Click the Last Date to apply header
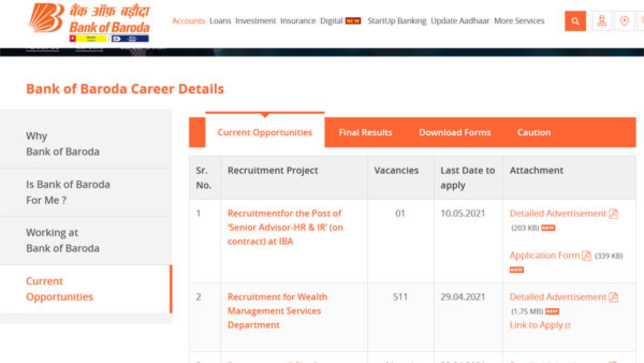 [467, 178]
